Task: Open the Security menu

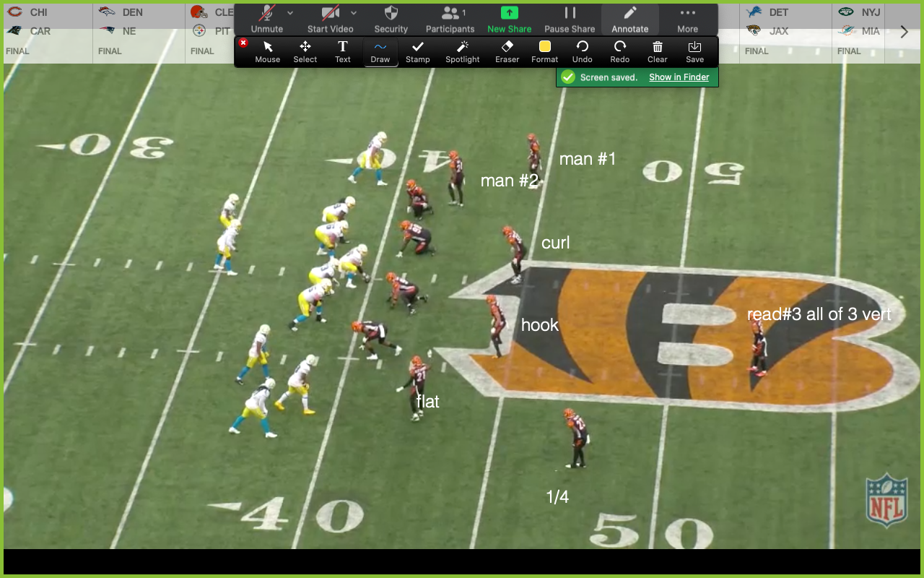Action: [391, 20]
